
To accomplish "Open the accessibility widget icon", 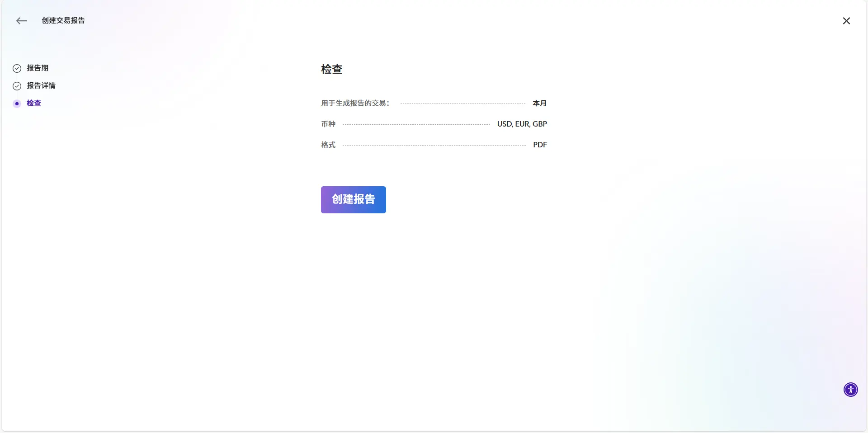I will point(850,390).
